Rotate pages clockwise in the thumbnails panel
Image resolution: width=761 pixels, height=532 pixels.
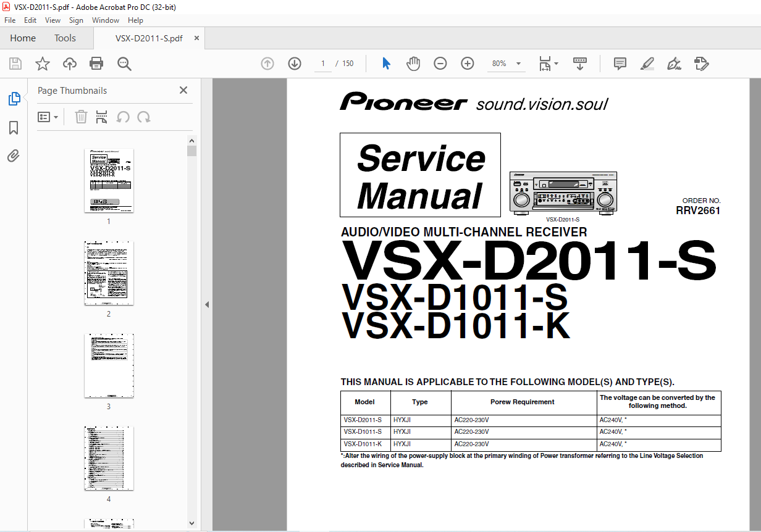tap(144, 117)
